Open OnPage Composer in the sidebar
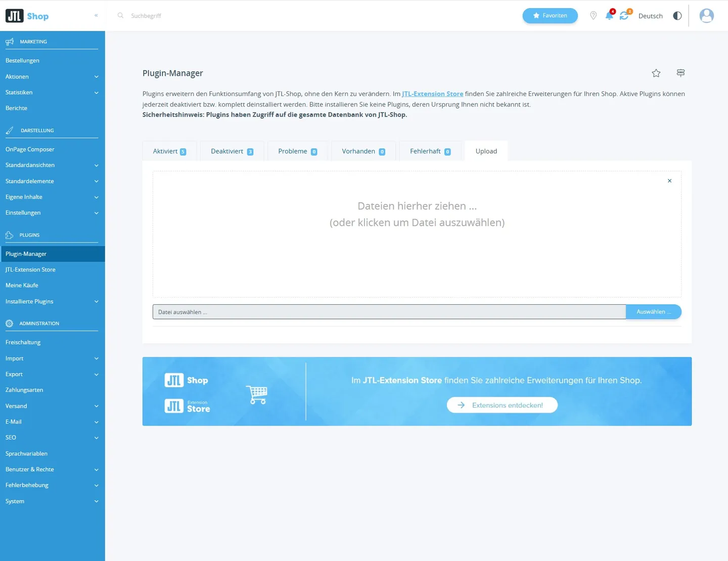The width and height of the screenshot is (728, 561). pos(30,150)
